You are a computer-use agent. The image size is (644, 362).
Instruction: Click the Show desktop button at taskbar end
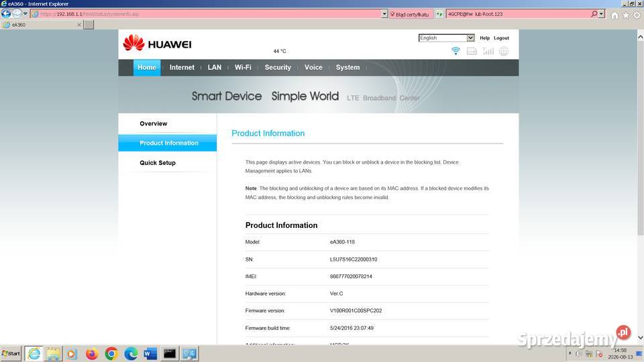pos(639,353)
